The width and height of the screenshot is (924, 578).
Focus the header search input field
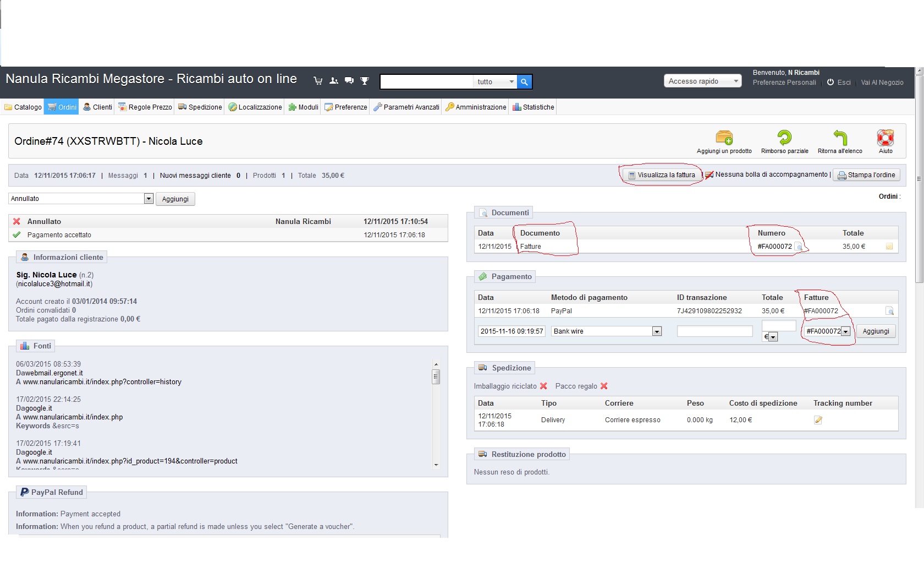[x=427, y=81]
